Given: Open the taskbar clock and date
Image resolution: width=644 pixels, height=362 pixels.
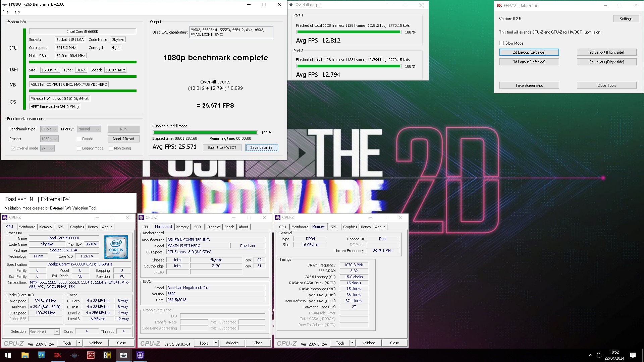Looking at the screenshot, I should coord(614,355).
